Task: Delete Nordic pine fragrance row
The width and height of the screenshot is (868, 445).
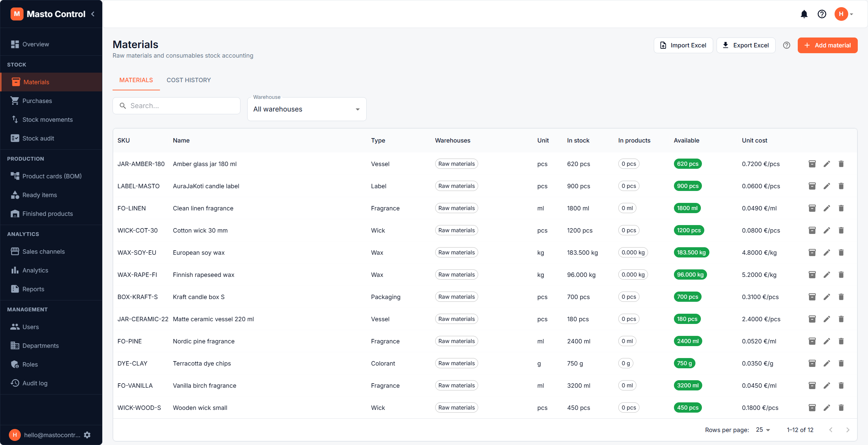Action: (x=841, y=341)
